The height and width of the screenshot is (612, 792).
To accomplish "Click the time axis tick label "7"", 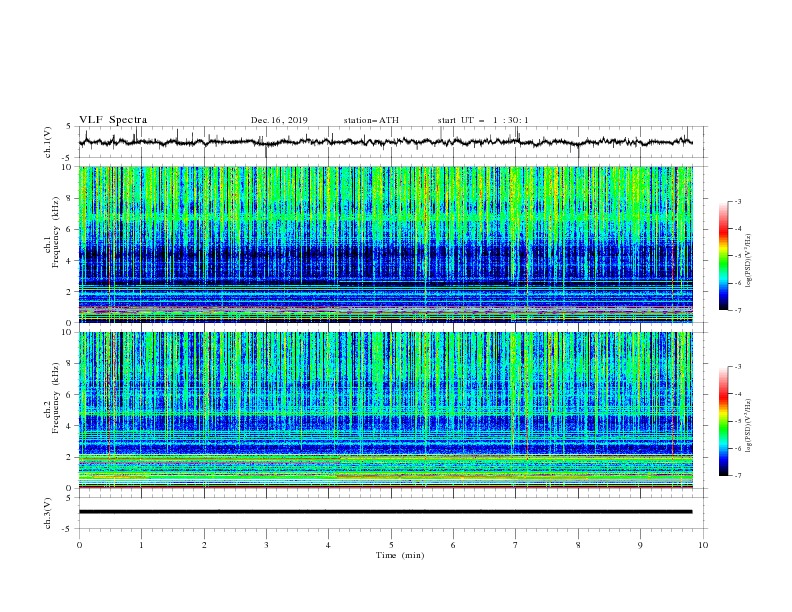I will [x=516, y=545].
